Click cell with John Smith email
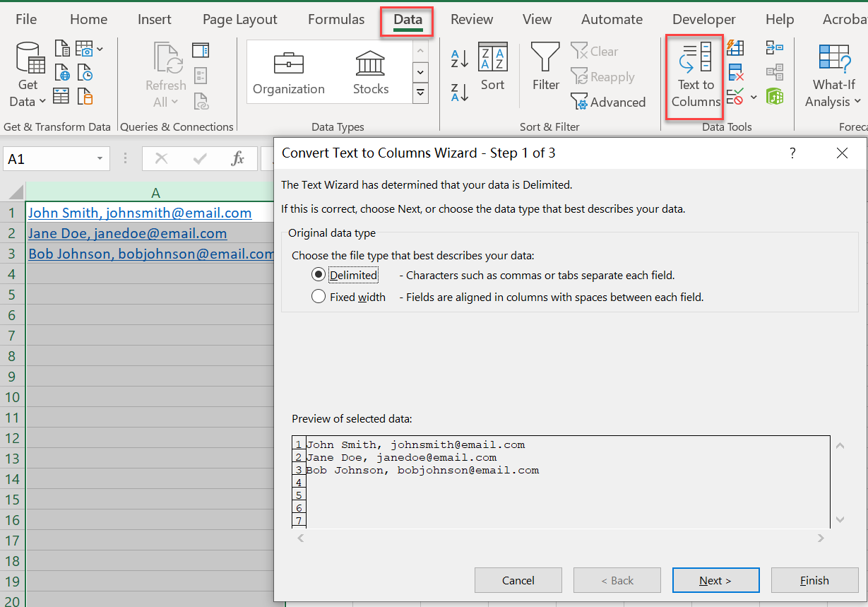The image size is (868, 607). [149, 213]
